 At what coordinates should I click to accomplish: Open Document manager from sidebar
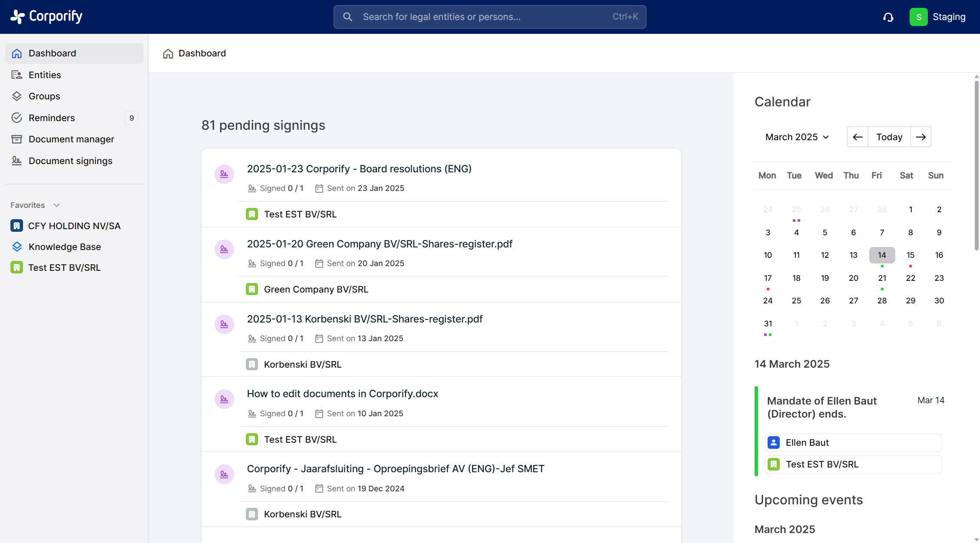pos(71,139)
